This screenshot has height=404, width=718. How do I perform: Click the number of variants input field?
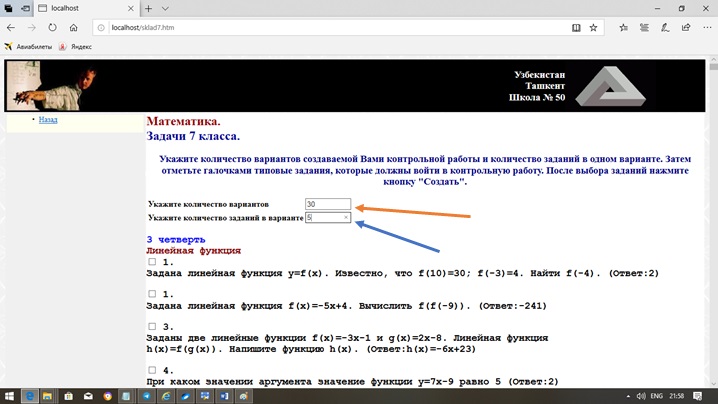tap(327, 204)
